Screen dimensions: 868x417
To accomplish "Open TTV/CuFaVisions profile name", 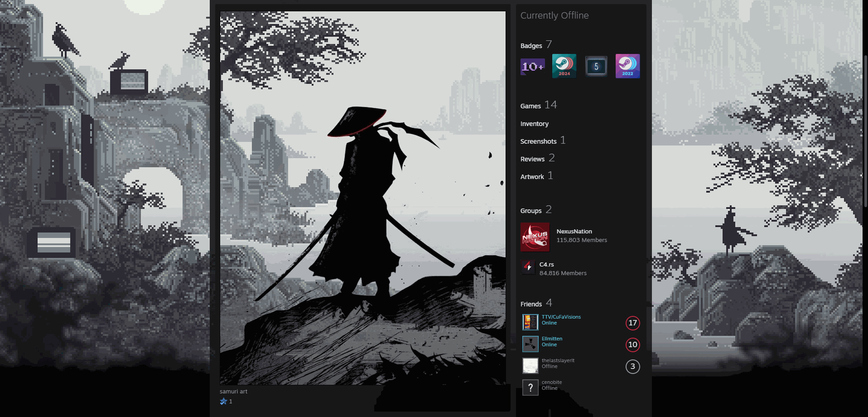I will point(561,317).
